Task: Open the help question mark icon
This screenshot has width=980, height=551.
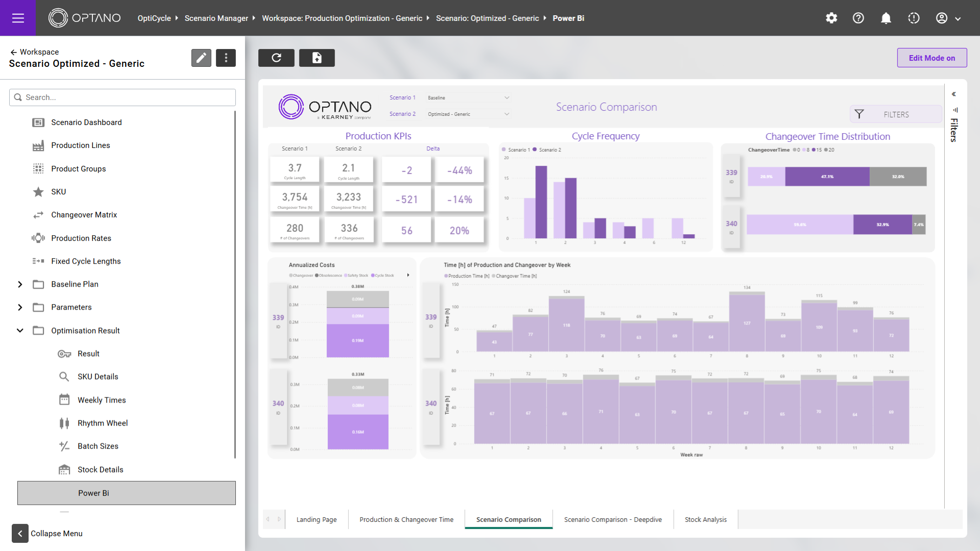Action: (x=859, y=18)
